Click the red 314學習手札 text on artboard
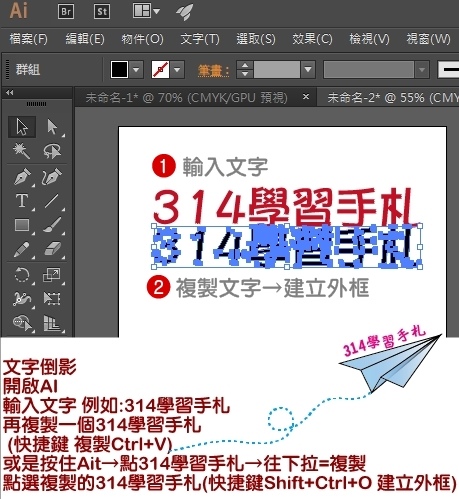This screenshot has height=499, width=459. 283,205
